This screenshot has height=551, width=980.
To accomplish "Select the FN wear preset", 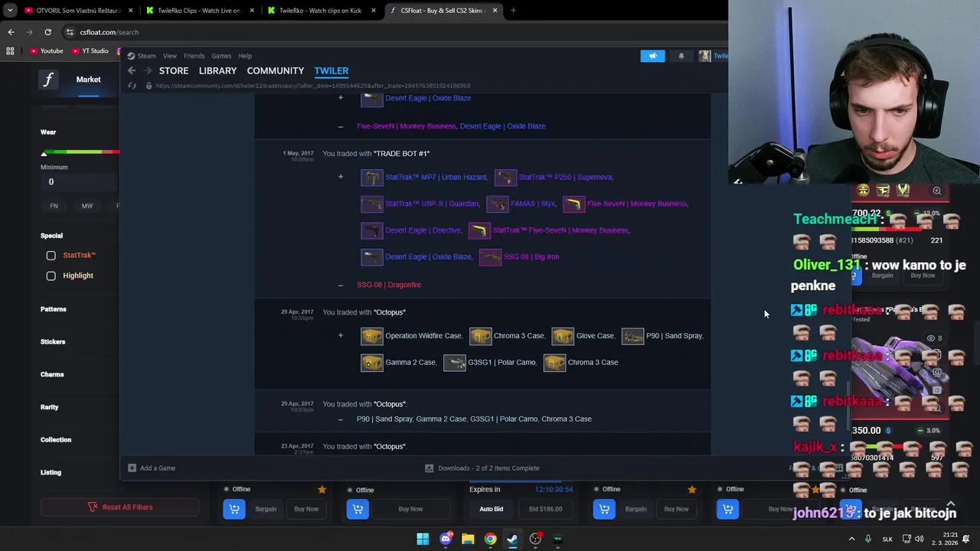I will 54,206.
